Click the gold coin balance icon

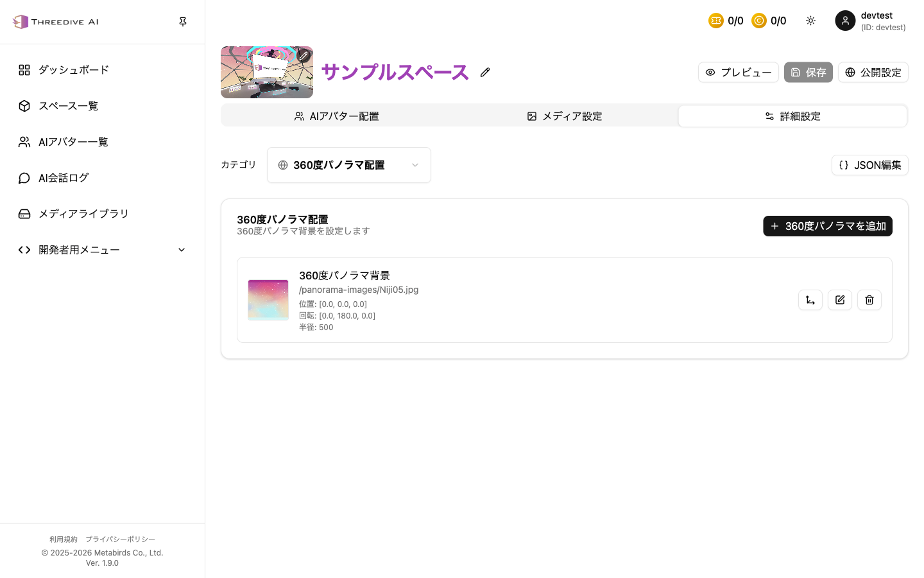[x=759, y=21]
